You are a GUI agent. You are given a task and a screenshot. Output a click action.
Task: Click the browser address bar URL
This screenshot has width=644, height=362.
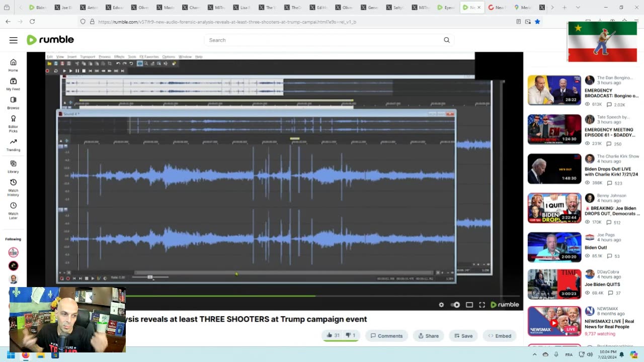coord(227,22)
